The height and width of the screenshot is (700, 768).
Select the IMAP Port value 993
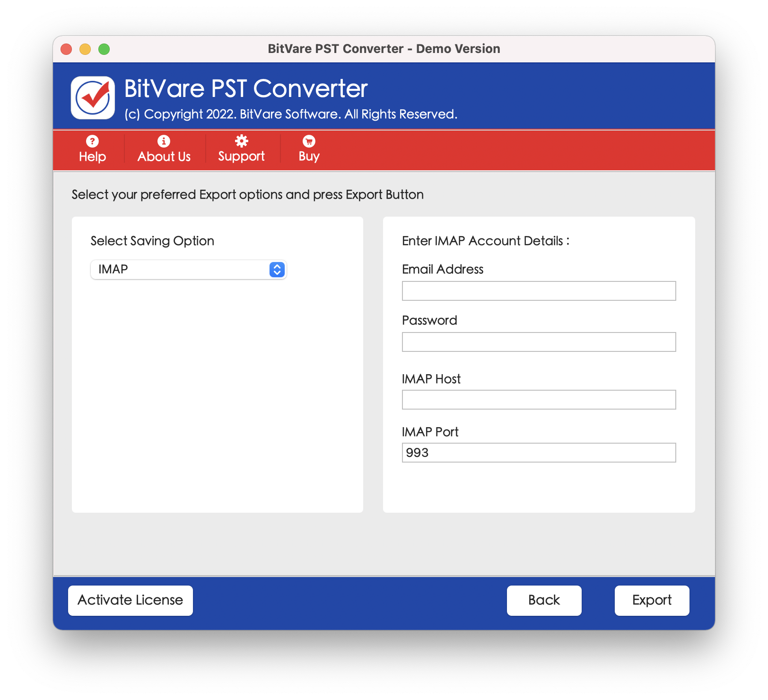[539, 453]
